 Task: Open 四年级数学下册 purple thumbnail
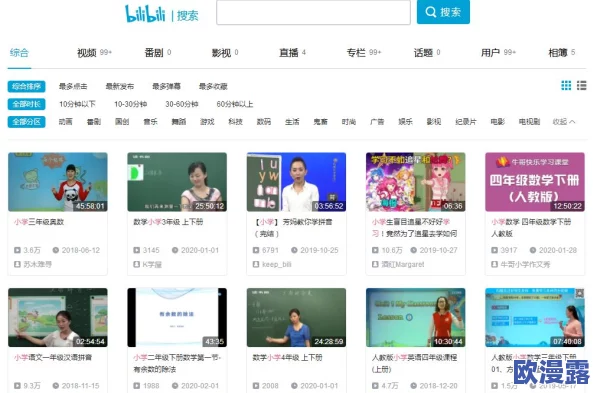coord(535,182)
